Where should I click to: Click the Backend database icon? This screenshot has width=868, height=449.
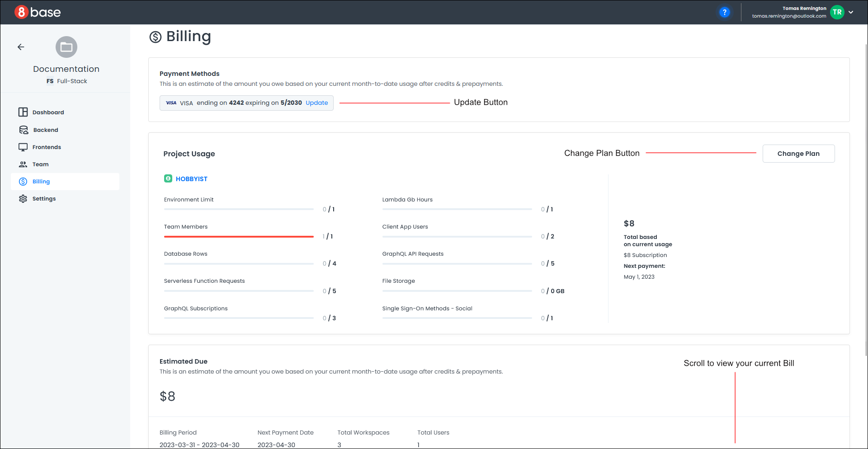24,130
